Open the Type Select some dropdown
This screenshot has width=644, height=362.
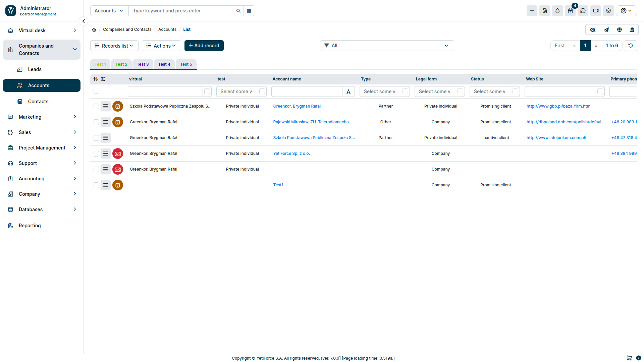(380, 92)
